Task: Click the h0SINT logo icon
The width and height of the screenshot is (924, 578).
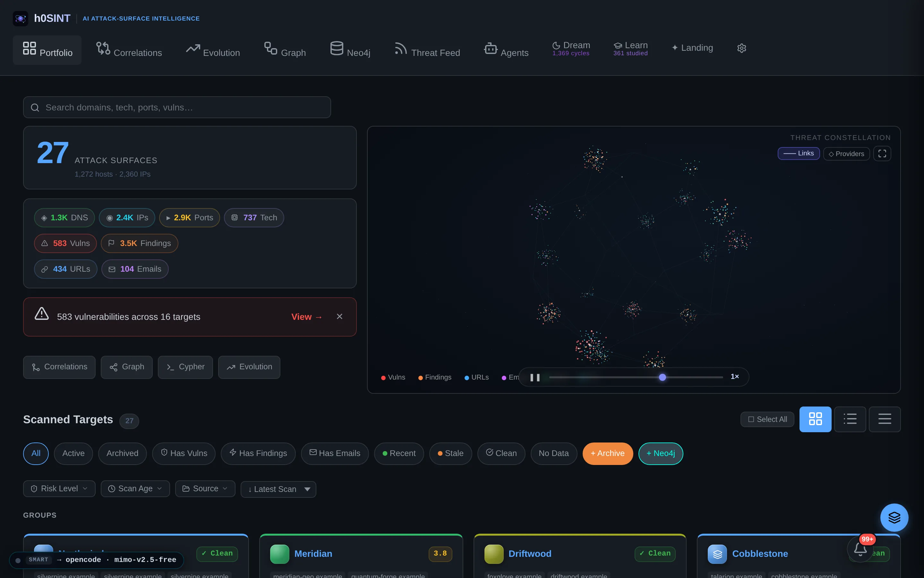Action: [21, 18]
